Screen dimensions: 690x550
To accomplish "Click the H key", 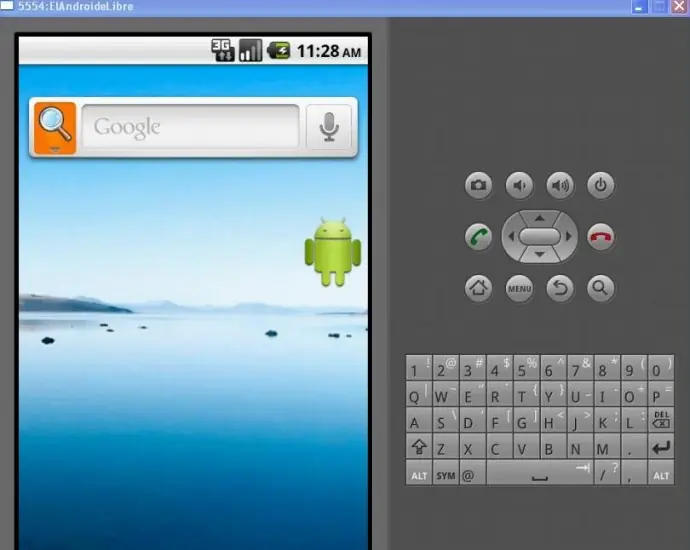I will click(553, 420).
